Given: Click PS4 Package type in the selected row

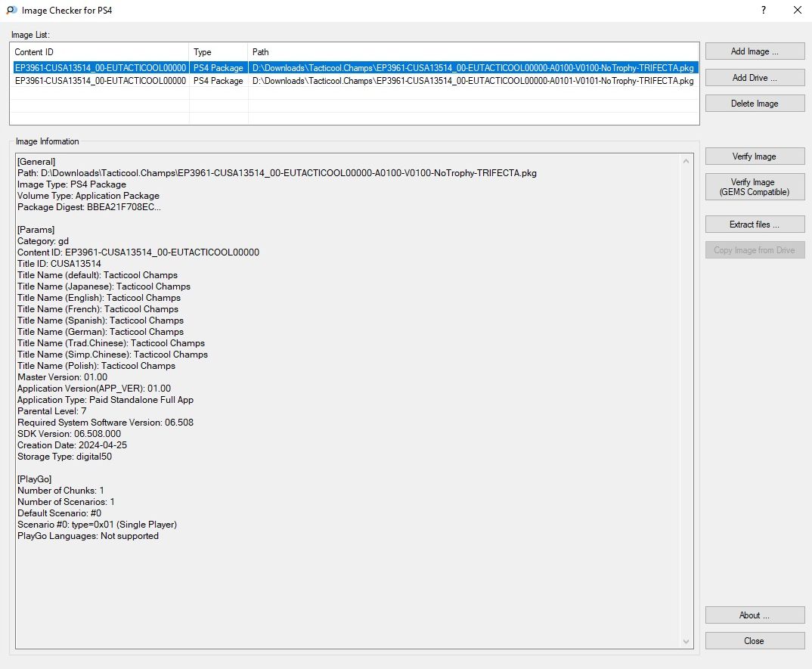Looking at the screenshot, I should [x=218, y=68].
